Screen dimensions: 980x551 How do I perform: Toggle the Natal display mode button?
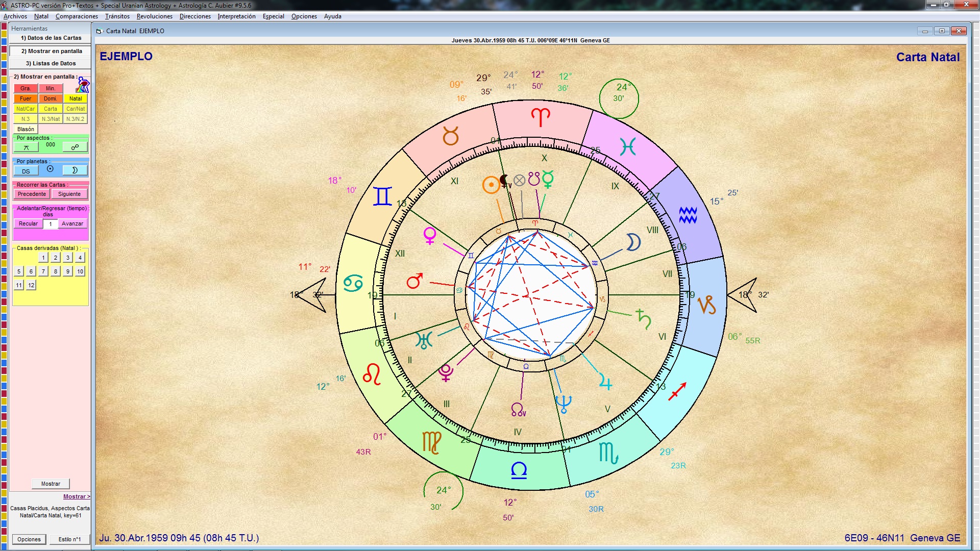point(76,98)
